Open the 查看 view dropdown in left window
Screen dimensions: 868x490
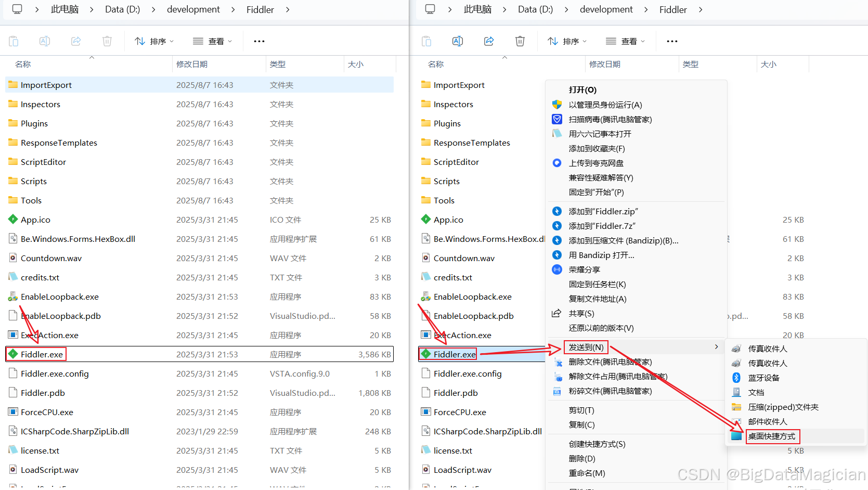point(213,41)
